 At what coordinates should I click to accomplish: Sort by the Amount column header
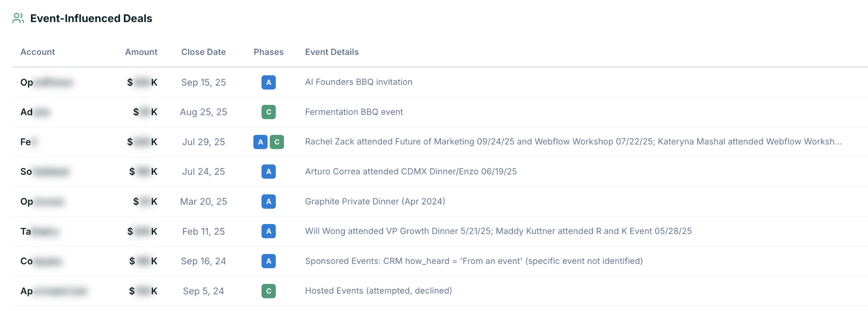coord(141,52)
